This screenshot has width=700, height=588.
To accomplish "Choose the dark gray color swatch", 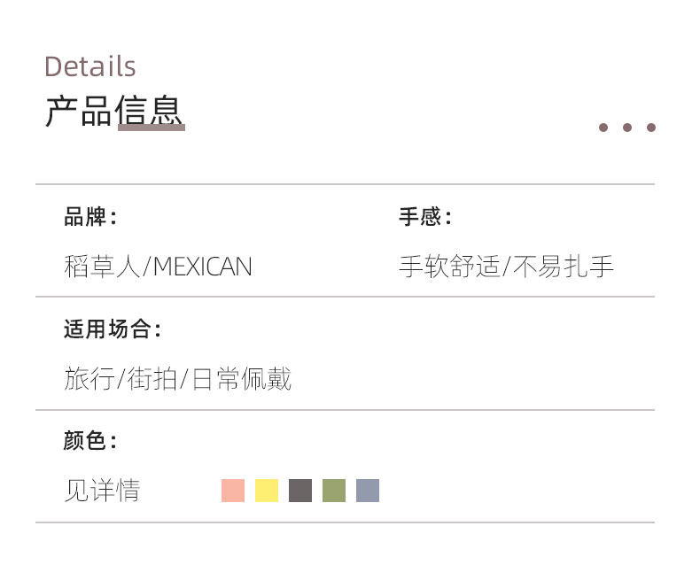I will click(300, 491).
